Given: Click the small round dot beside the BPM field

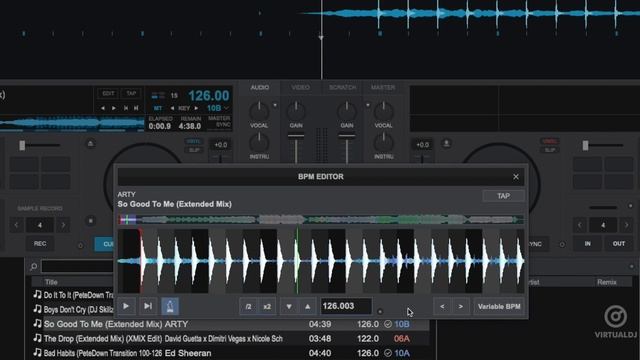Looking at the screenshot, I should 380,311.
